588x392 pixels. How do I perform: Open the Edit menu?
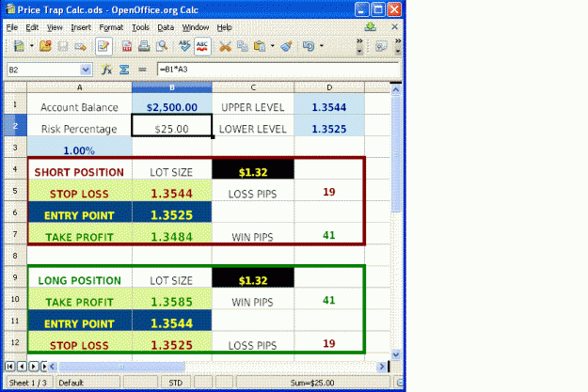point(32,27)
